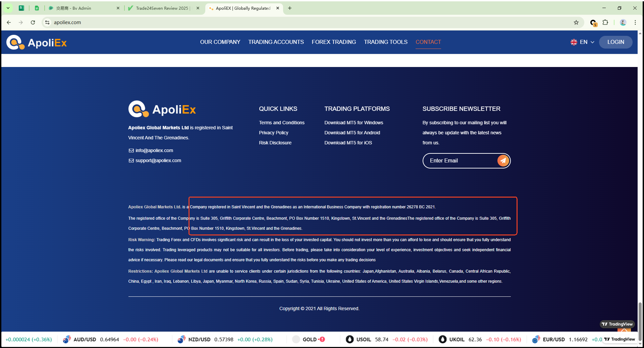Go to the CONTACT page
The height and width of the screenshot is (348, 644).
[428, 42]
